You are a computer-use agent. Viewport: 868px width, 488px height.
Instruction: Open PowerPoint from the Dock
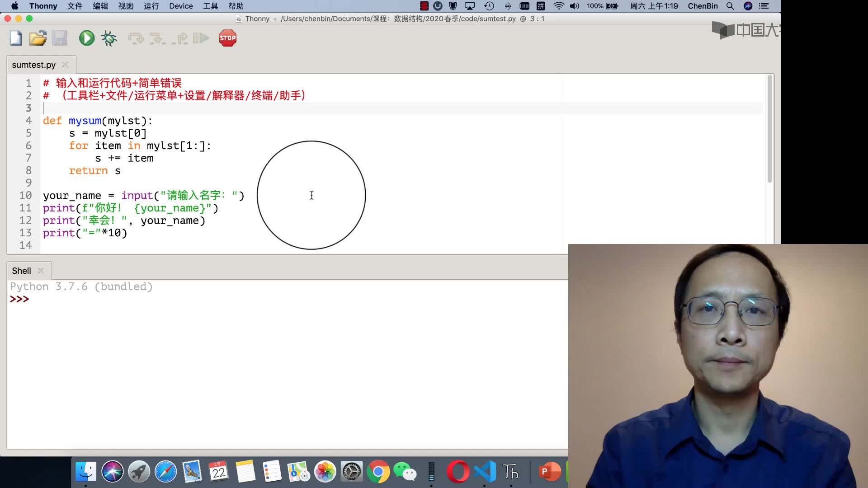tap(550, 472)
